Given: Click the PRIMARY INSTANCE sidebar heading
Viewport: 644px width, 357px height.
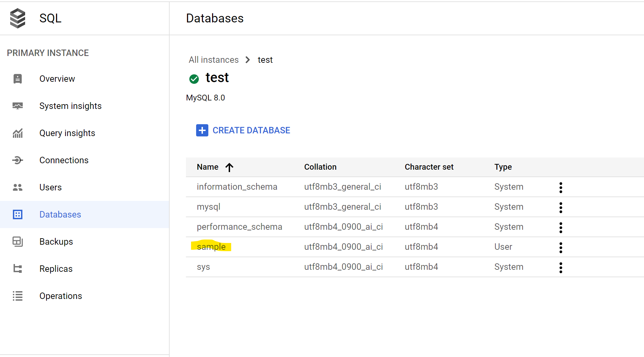Looking at the screenshot, I should coord(48,53).
